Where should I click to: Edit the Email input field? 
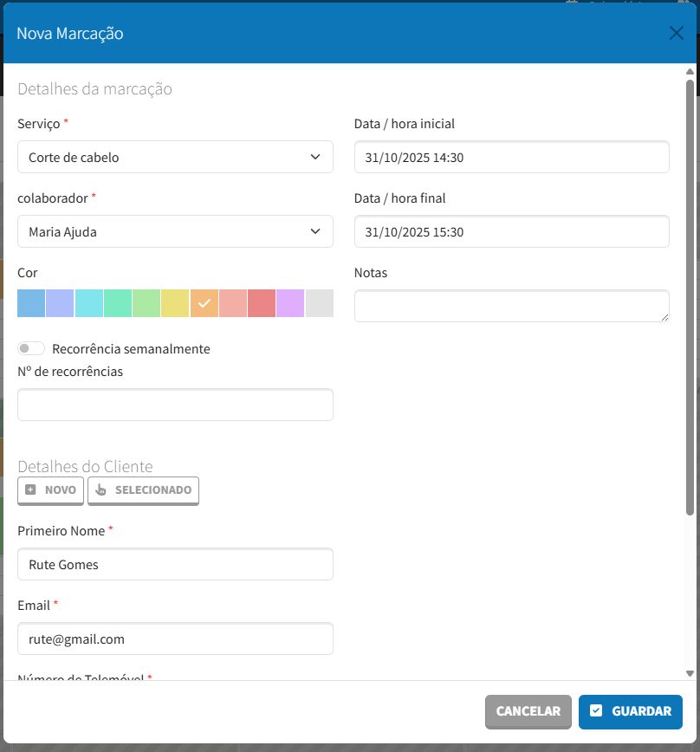175,639
